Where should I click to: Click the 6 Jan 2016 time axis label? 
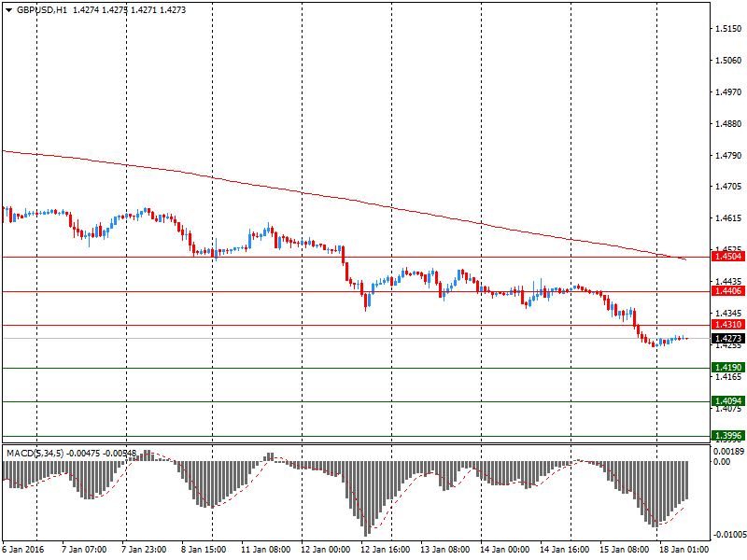23,550
